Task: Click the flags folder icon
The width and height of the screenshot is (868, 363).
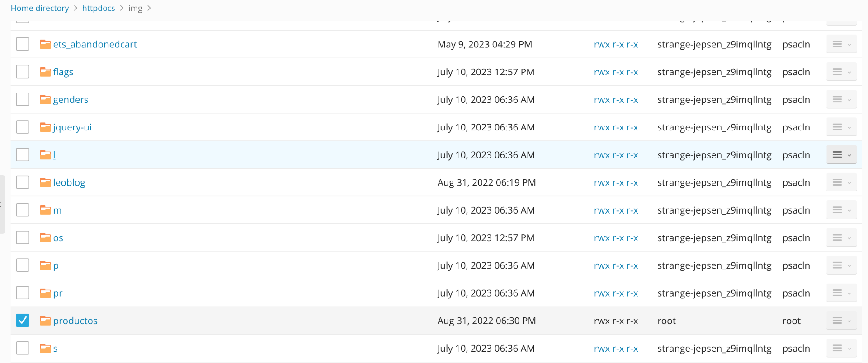Action: 45,72
